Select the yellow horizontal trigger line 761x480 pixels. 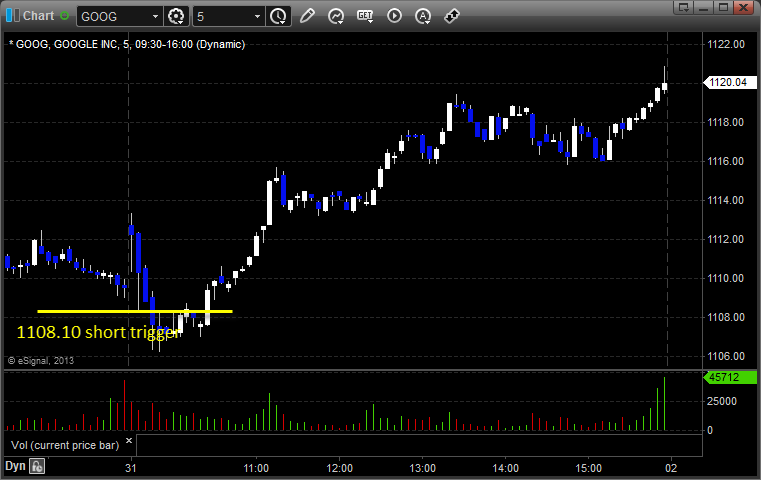tap(135, 311)
